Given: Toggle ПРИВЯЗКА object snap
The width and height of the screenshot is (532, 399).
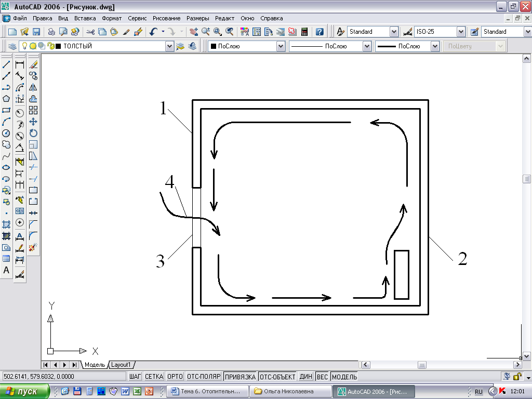Looking at the screenshot, I should click(240, 377).
